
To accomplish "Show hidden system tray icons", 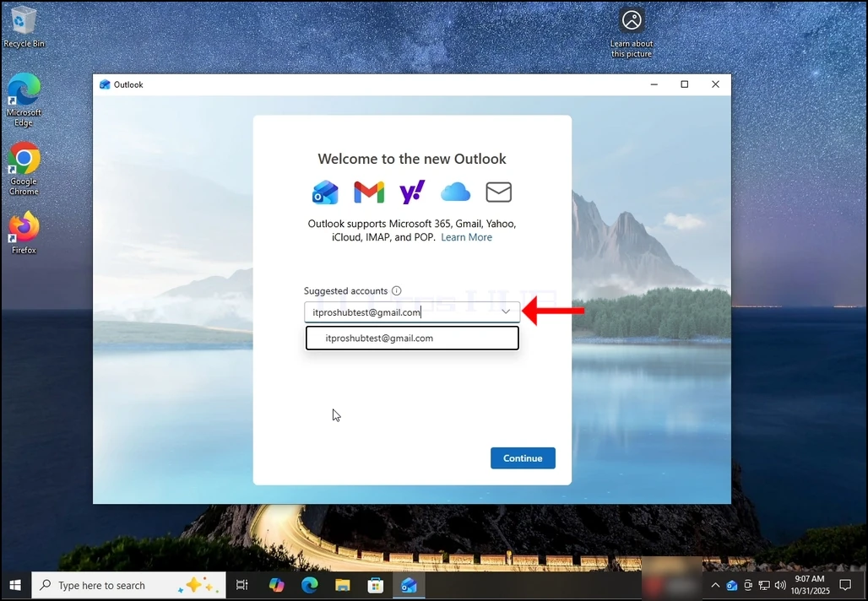I will click(715, 586).
